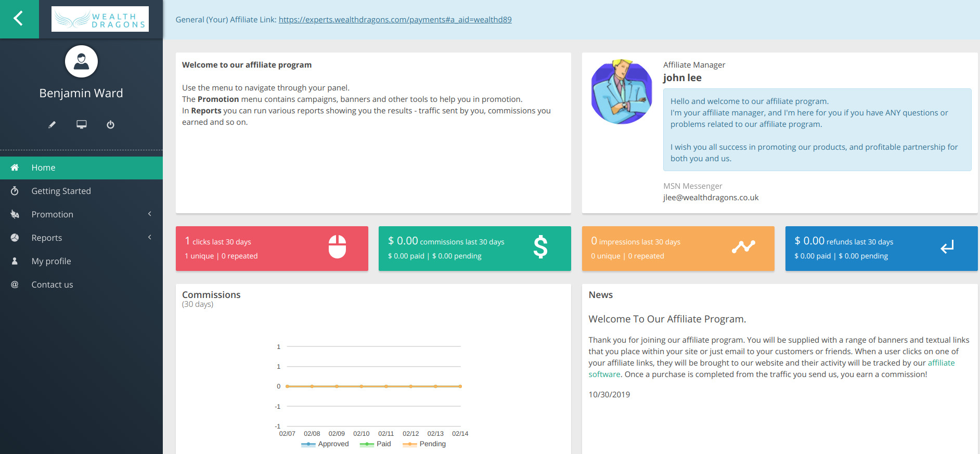The height and width of the screenshot is (454, 980).
Task: Open the Promotion menu
Action: [81, 214]
